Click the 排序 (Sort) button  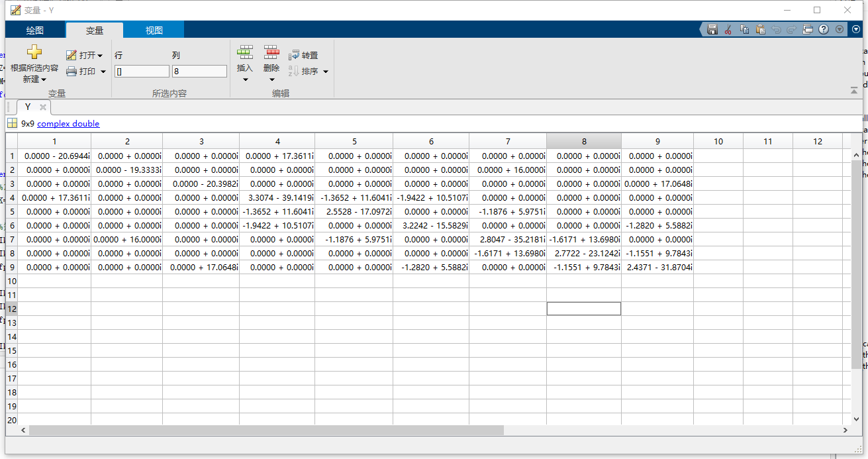point(303,72)
